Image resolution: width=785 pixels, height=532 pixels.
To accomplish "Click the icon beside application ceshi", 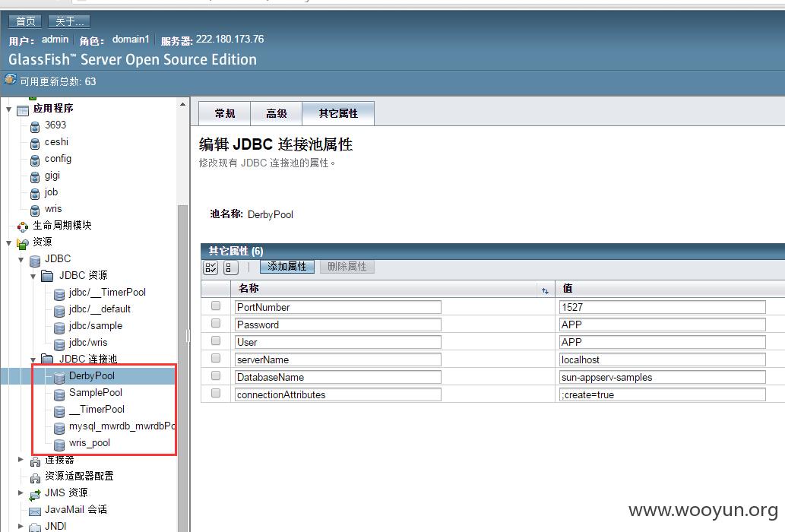I will point(34,144).
